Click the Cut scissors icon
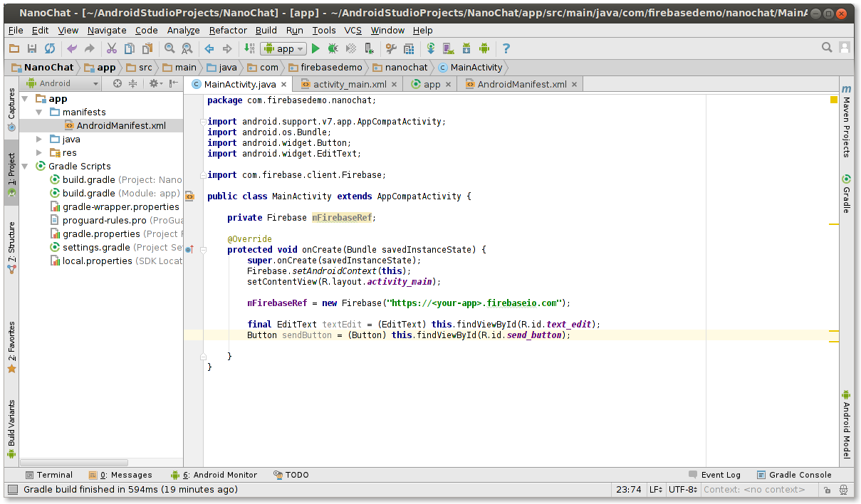This screenshot has width=861, height=504. [111, 48]
